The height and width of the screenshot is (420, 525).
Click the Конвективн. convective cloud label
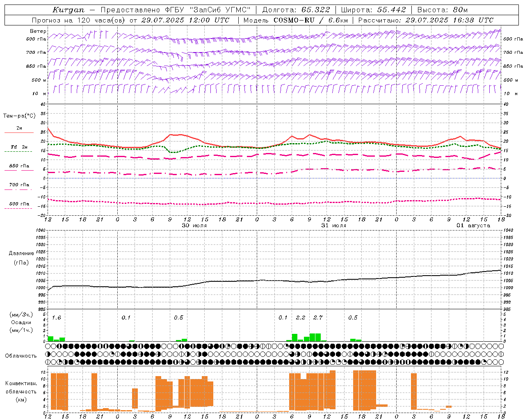[x=21, y=383]
